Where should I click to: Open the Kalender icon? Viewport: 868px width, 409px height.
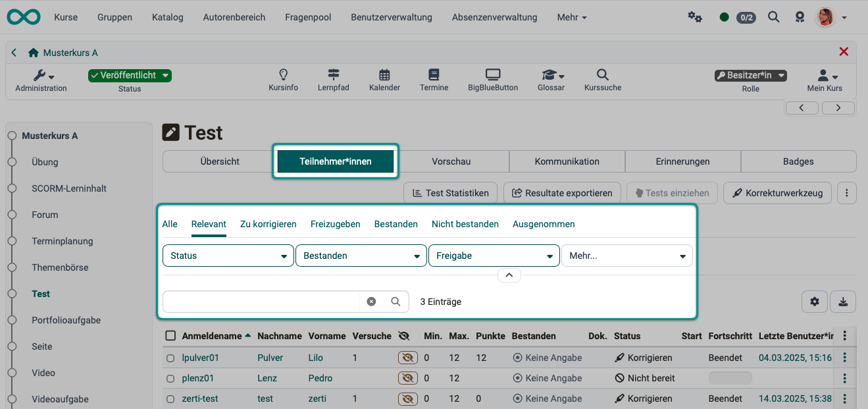[385, 80]
